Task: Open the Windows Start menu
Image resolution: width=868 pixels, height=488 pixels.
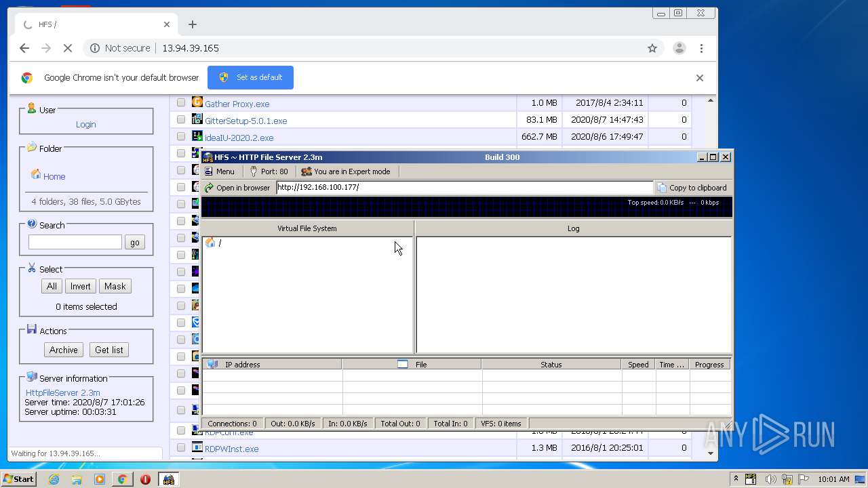Action: click(x=19, y=479)
